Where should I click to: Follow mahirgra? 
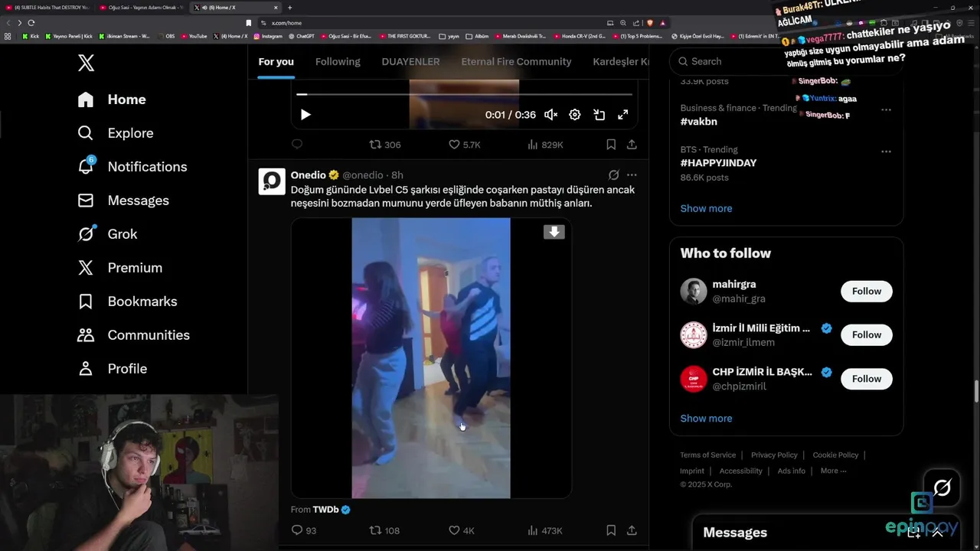(x=867, y=291)
